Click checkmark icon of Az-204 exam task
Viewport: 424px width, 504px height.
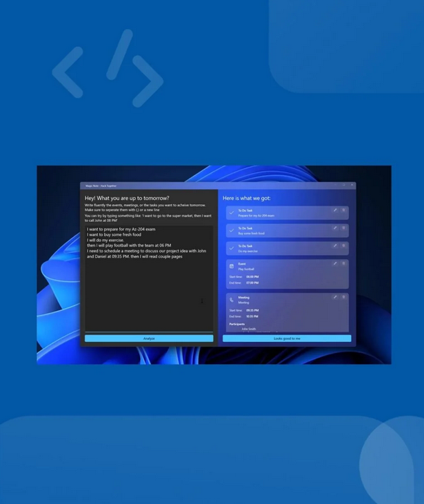232,213
